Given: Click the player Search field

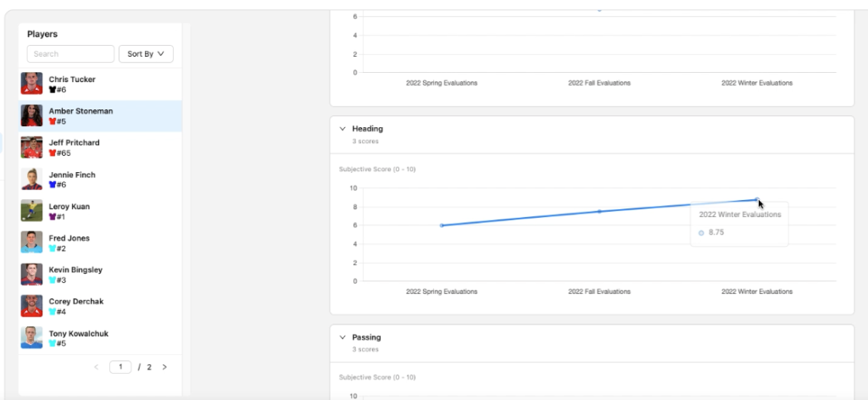Looking at the screenshot, I should tap(70, 53).
